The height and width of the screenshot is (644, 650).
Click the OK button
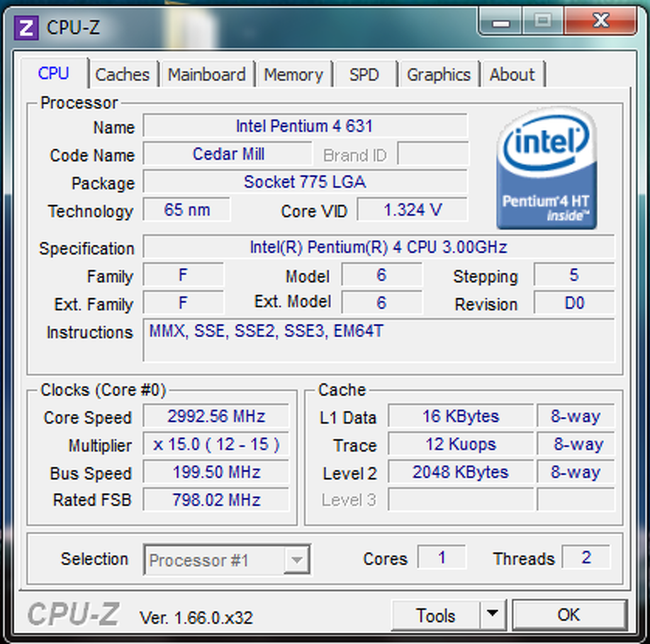[569, 614]
